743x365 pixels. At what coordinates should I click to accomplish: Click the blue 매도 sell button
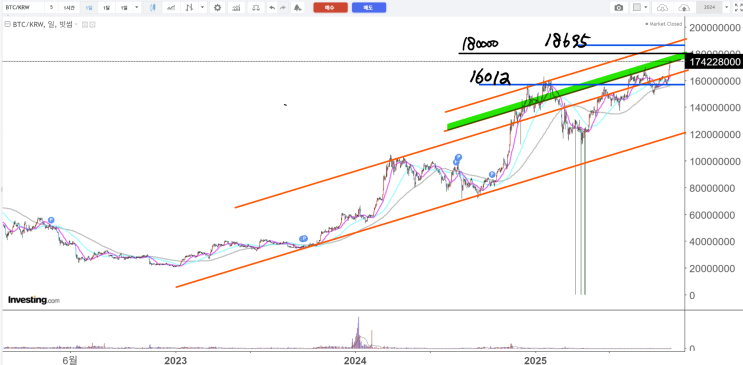(x=369, y=8)
